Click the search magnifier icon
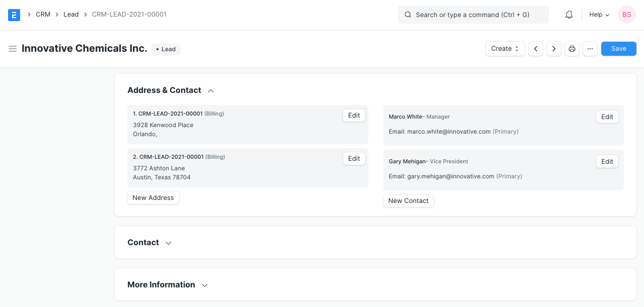This screenshot has width=644, height=307. click(x=408, y=15)
